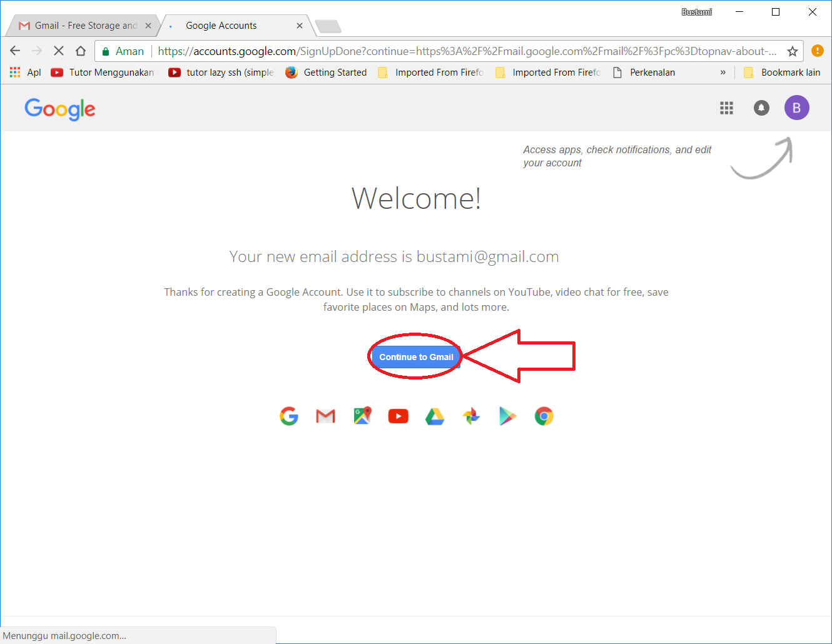Click the Google logo
This screenshot has width=832, height=644.
60,109
